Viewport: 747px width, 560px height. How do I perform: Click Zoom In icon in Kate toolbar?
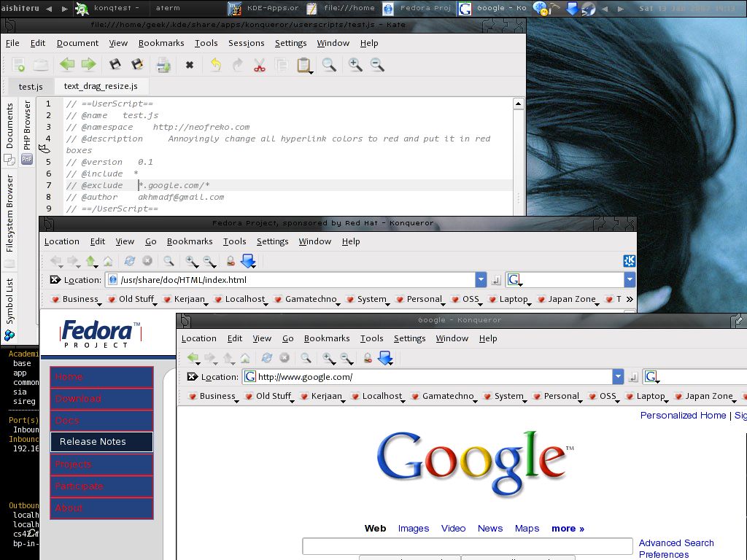click(355, 65)
